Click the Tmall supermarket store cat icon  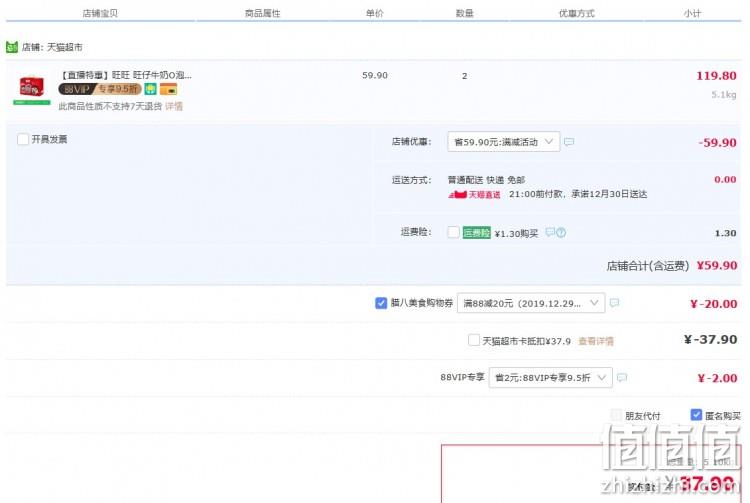(x=11, y=47)
